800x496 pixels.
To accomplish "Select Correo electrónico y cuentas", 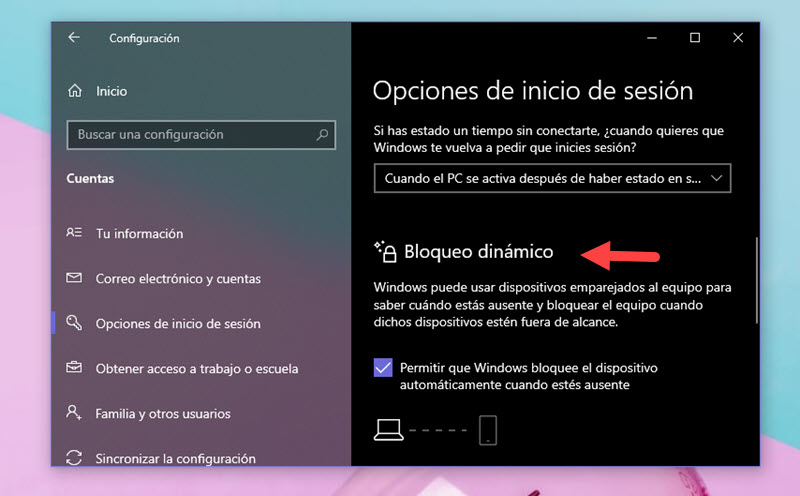I will 178,278.
